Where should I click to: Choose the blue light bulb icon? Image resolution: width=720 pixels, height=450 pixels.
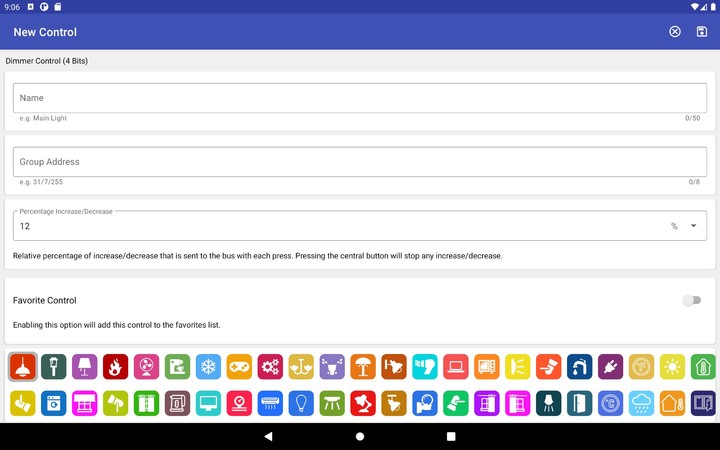(x=301, y=403)
